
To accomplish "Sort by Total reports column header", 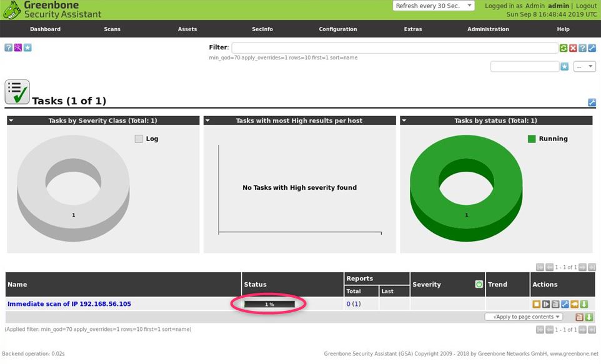I will [354, 291].
